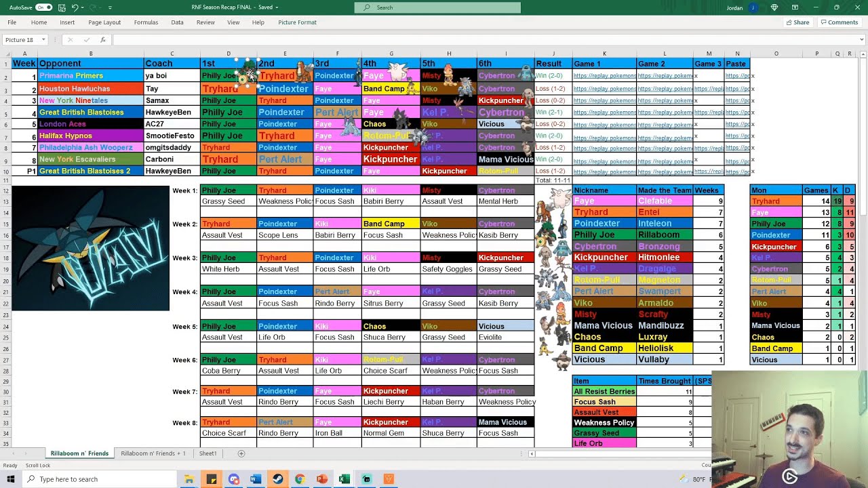
Task: Switch to the Sheet1 tab
Action: (208, 453)
